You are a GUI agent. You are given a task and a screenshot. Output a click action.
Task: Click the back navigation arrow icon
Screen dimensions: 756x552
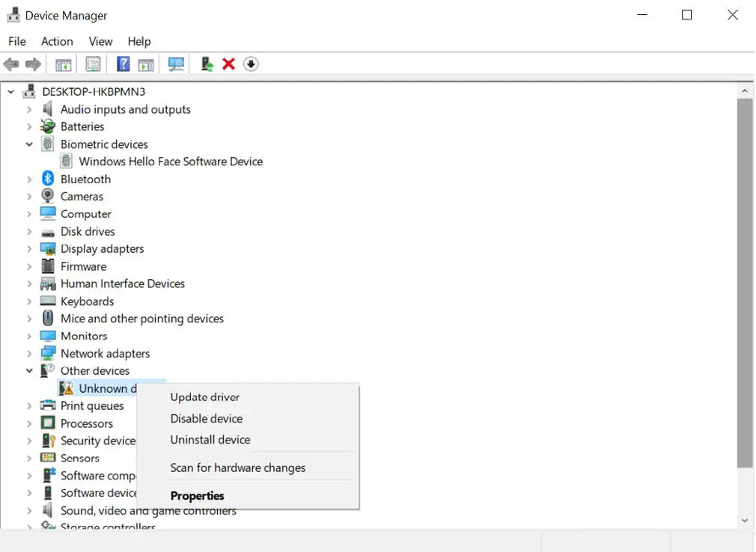tap(11, 64)
